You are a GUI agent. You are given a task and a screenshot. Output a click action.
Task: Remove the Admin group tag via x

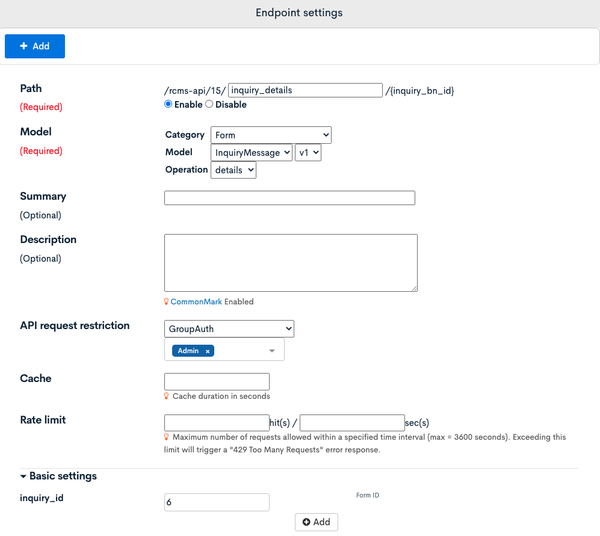(x=207, y=351)
